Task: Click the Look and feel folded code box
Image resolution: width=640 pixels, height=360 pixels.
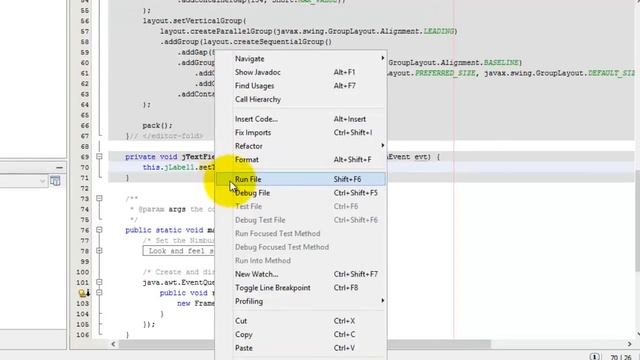Action: click(x=179, y=251)
